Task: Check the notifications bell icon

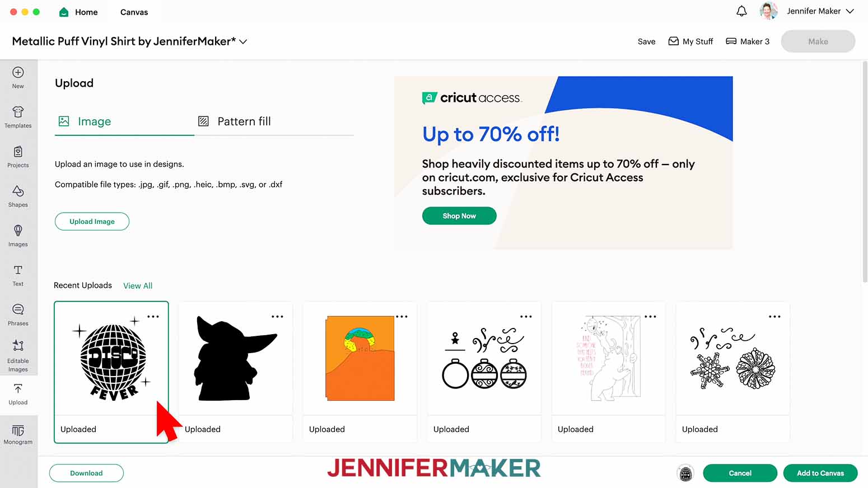Action: [x=741, y=11]
